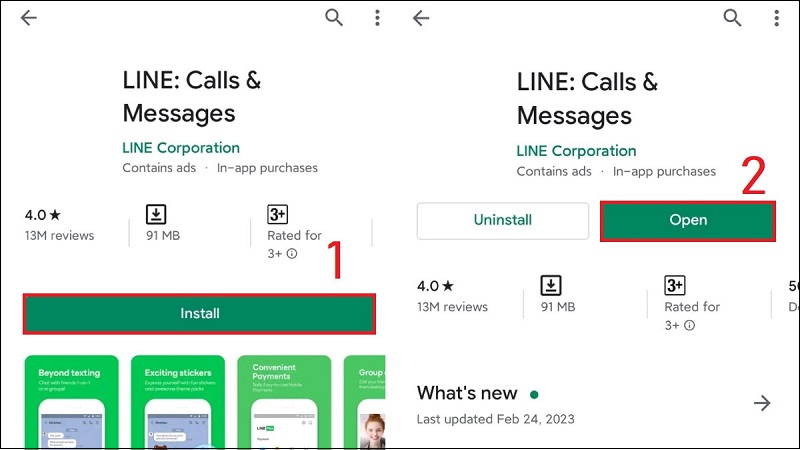View the Beyond texting screenshot

pyautogui.click(x=71, y=401)
